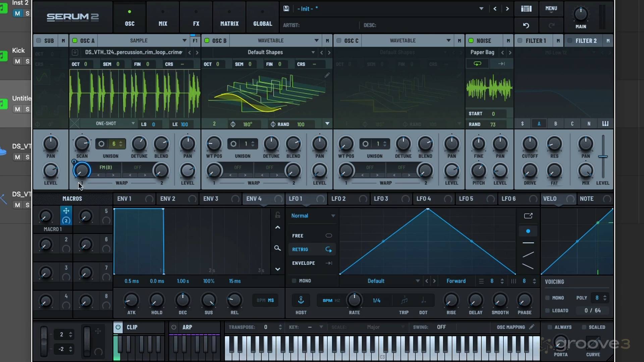This screenshot has height=362, width=644.
Task: Click the wavetable edit pencil on OSC B
Action: tap(327, 75)
